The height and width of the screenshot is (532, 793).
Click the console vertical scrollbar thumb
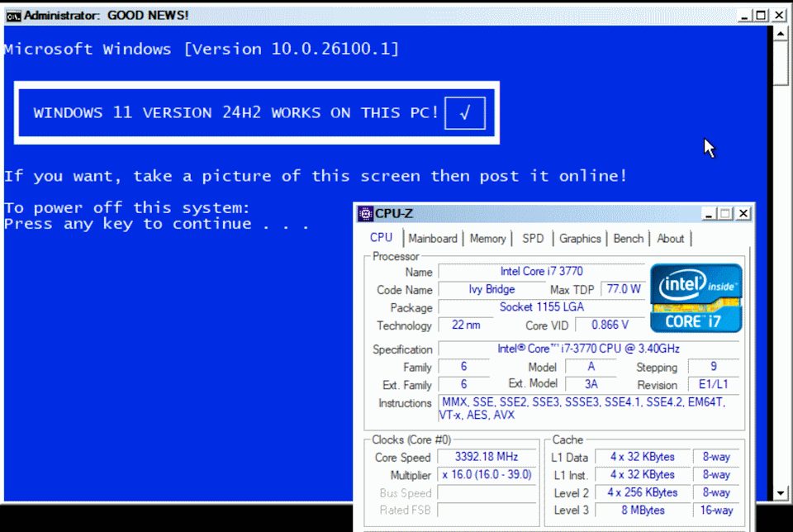coord(781,64)
